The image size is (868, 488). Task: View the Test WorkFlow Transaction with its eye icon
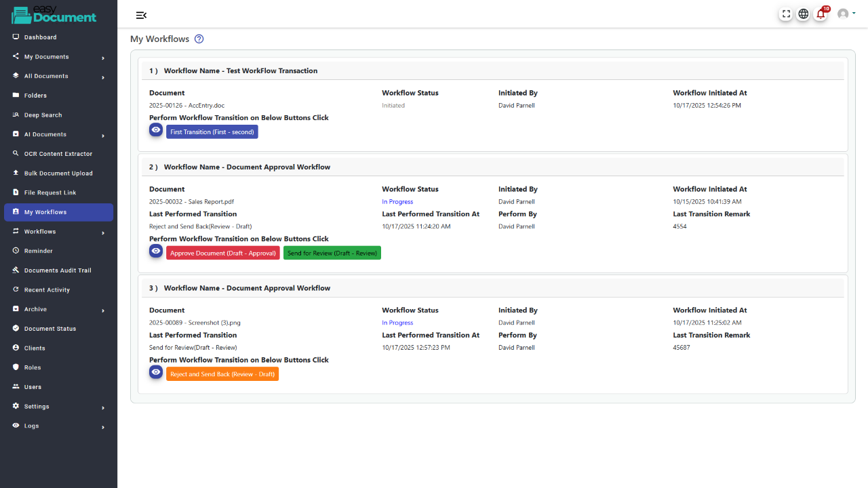[156, 130]
